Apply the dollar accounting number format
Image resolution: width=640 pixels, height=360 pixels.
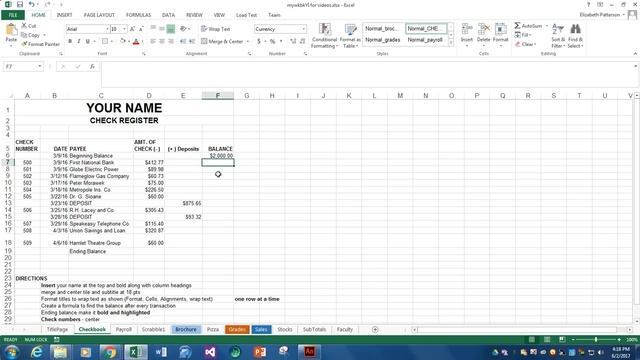259,41
